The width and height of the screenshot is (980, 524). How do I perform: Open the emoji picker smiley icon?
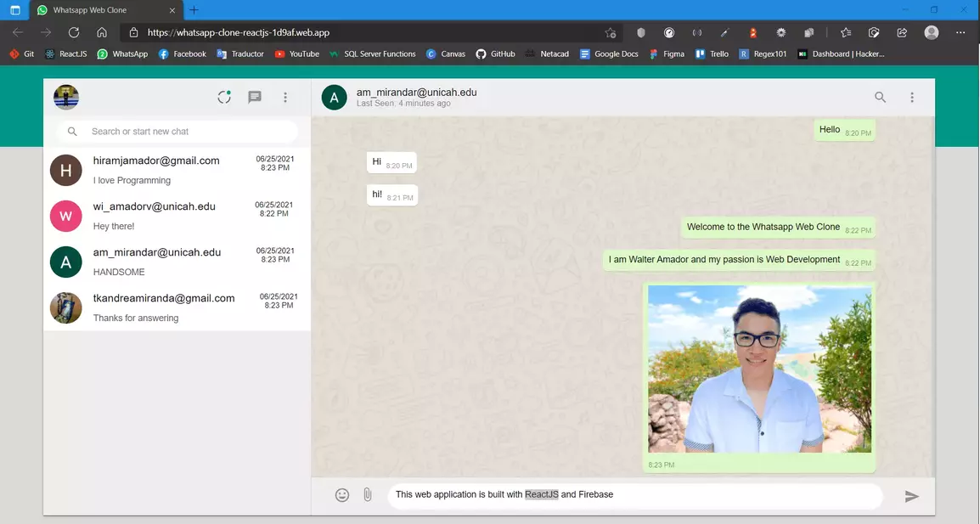pos(342,495)
